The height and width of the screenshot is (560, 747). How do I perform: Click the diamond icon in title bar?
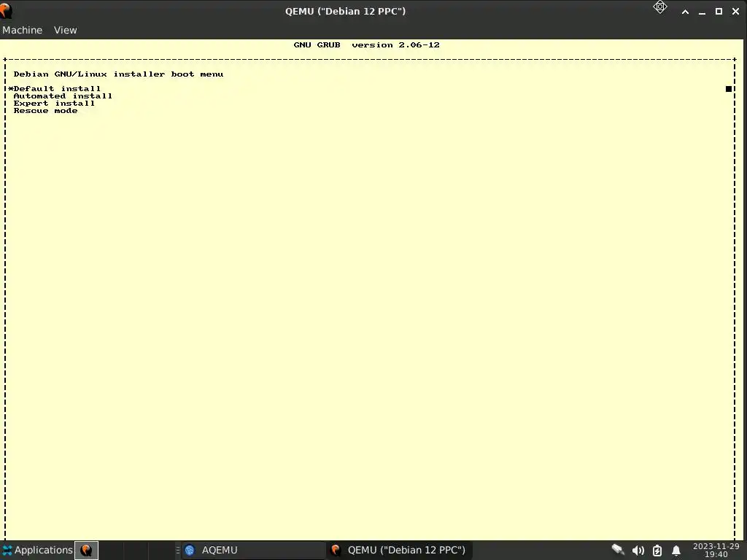click(659, 7)
